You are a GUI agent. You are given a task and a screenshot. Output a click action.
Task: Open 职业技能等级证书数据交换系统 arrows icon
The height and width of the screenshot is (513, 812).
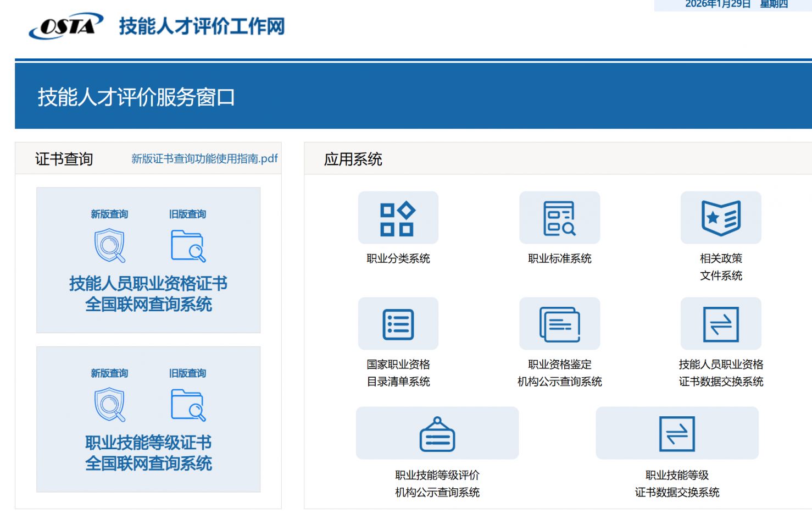(x=677, y=433)
